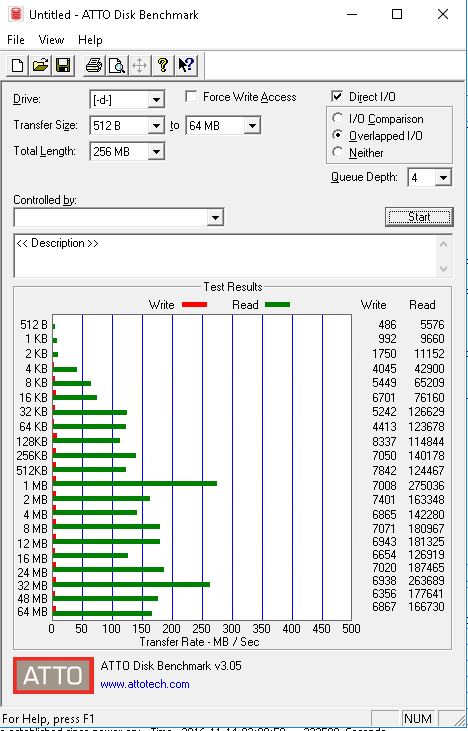Expand the Drive dropdown showing [-d-]
The height and width of the screenshot is (731, 468).
(127, 99)
